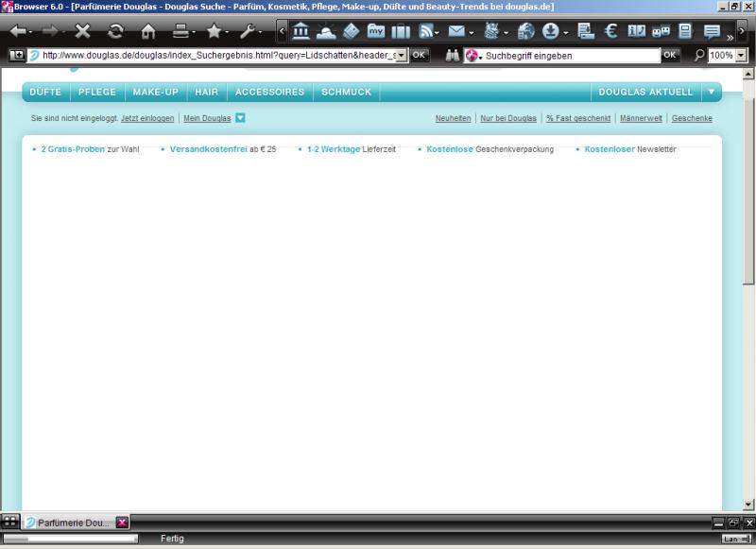
Task: Click the URL address field
Action: click(218, 56)
